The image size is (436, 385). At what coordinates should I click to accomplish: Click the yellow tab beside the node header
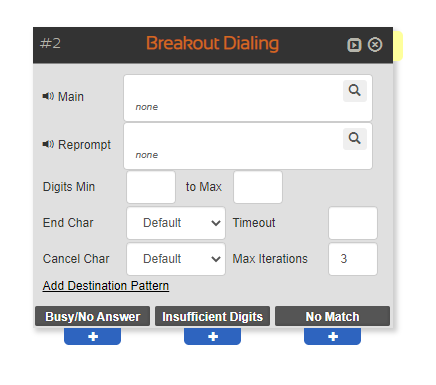click(398, 46)
